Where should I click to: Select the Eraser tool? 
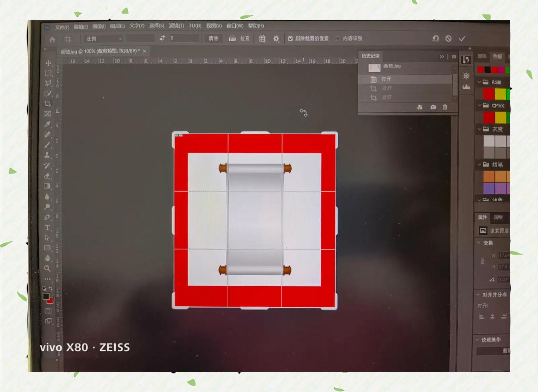click(x=47, y=176)
